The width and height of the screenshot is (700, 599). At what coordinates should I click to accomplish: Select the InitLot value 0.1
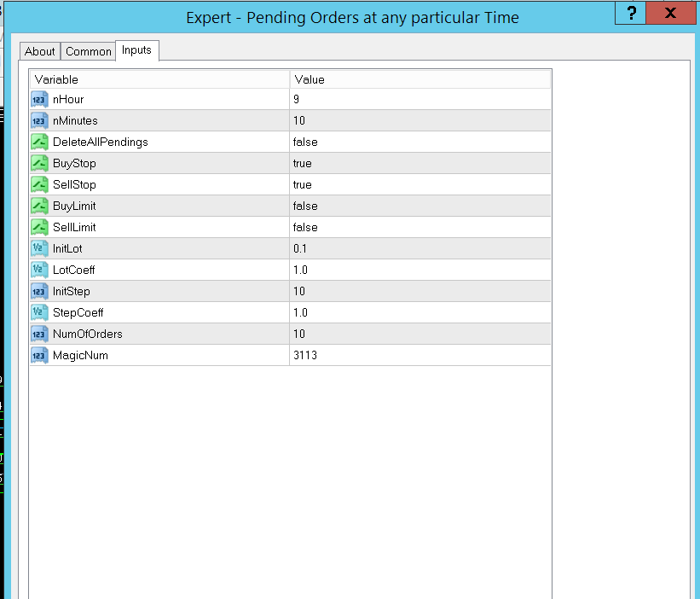(x=300, y=249)
